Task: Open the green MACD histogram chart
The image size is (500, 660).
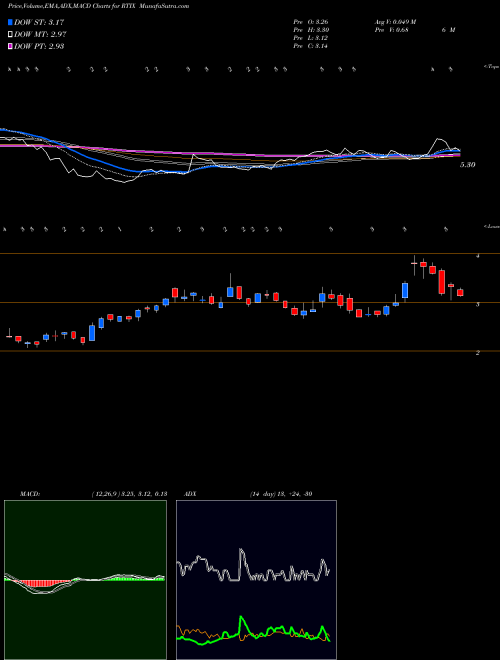Action: [x=85, y=580]
